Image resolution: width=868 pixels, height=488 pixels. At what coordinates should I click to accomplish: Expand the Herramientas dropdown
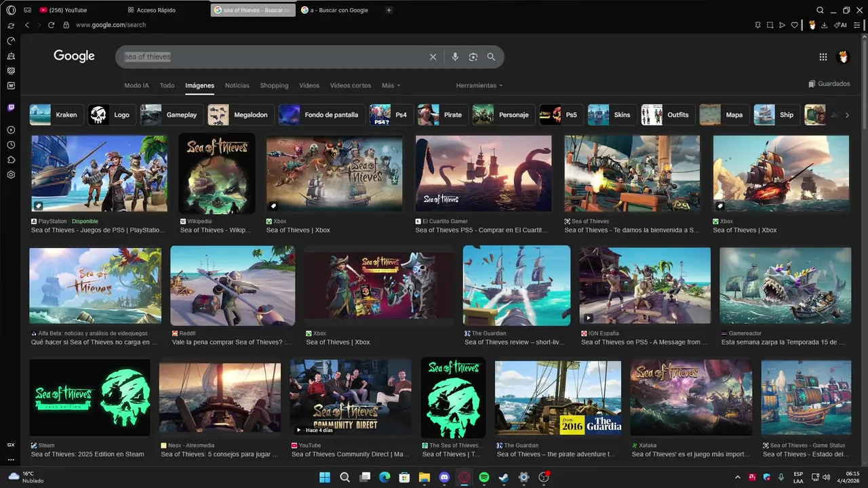click(479, 85)
